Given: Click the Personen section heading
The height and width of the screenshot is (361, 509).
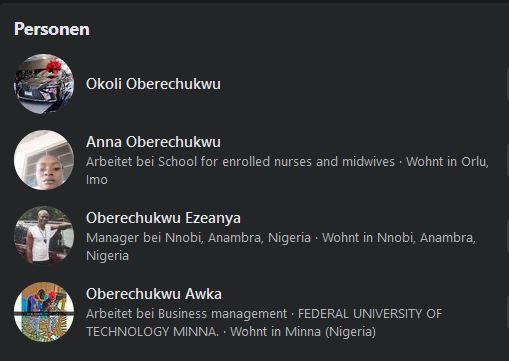Looking at the screenshot, I should (52, 29).
